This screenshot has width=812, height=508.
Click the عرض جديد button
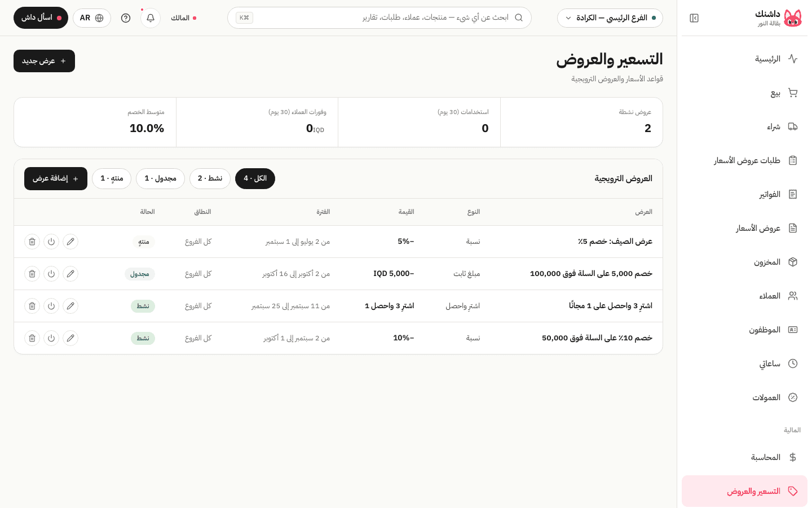click(x=44, y=61)
